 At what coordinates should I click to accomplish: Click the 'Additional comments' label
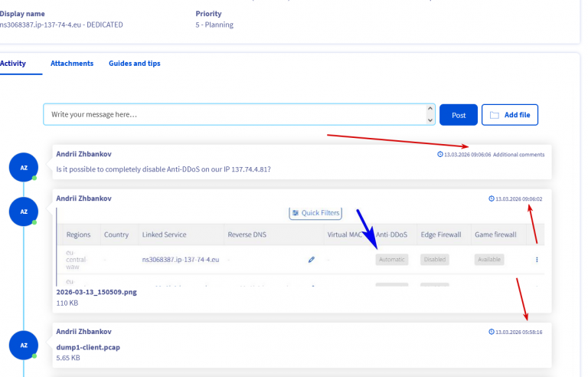(x=518, y=155)
